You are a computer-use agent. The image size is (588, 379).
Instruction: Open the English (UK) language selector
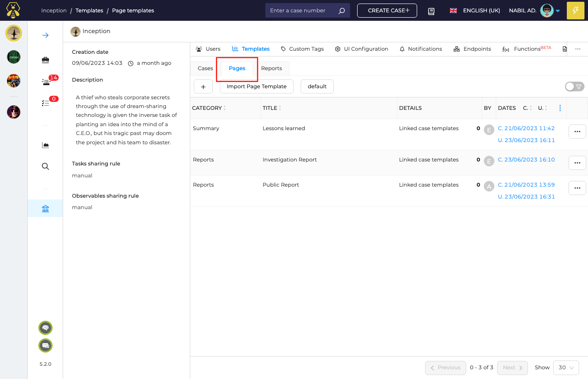pos(475,11)
